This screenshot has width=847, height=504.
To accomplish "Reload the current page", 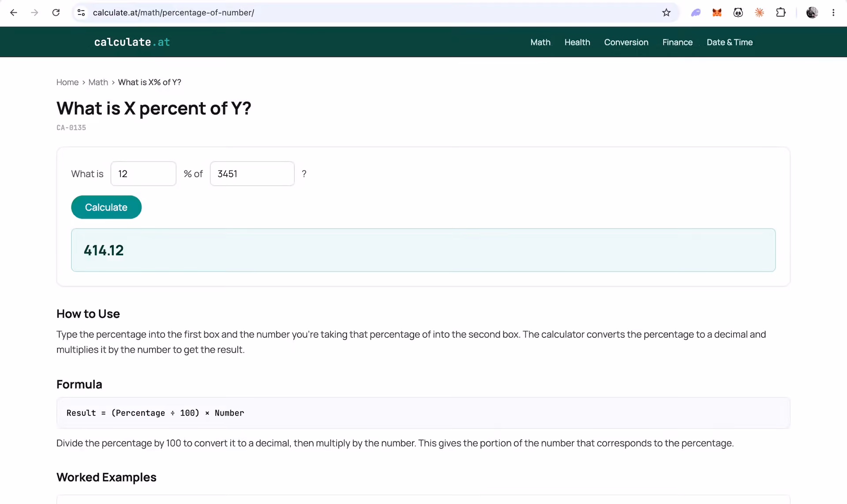I will (x=56, y=13).
